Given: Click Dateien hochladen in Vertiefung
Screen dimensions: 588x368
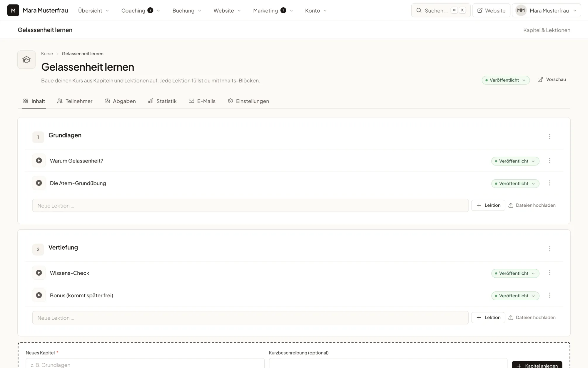Looking at the screenshot, I should pos(532,317).
